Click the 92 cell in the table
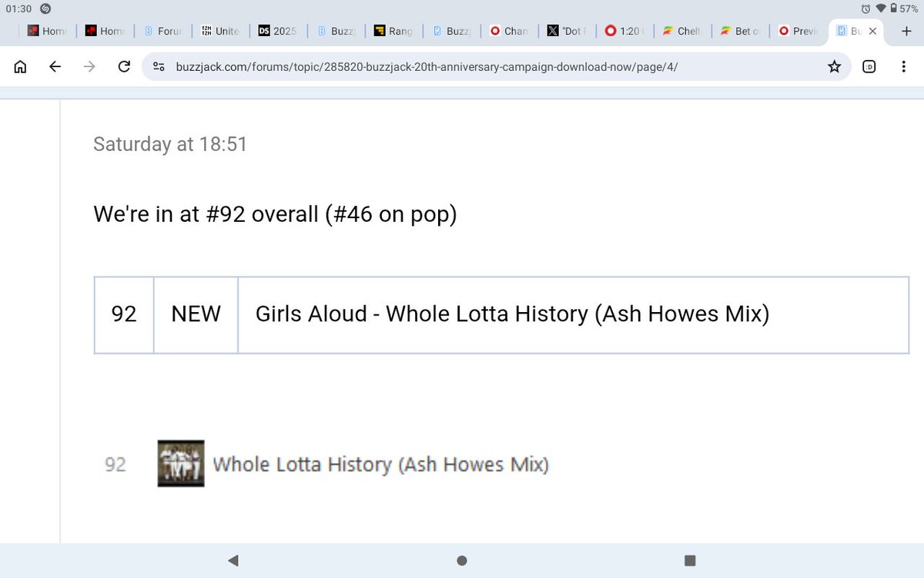The height and width of the screenshot is (578, 924). [x=124, y=314]
